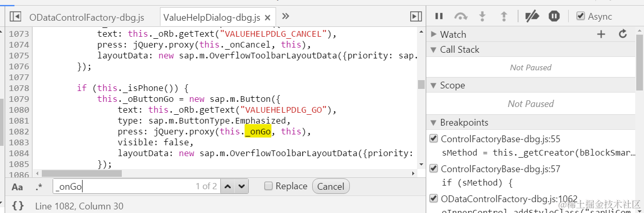Step over next function call

pyautogui.click(x=461, y=17)
